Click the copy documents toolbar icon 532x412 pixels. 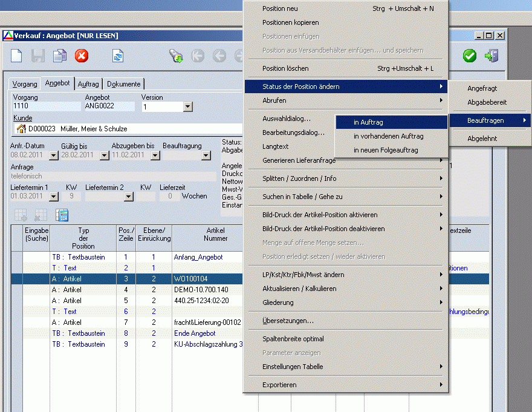(x=59, y=56)
